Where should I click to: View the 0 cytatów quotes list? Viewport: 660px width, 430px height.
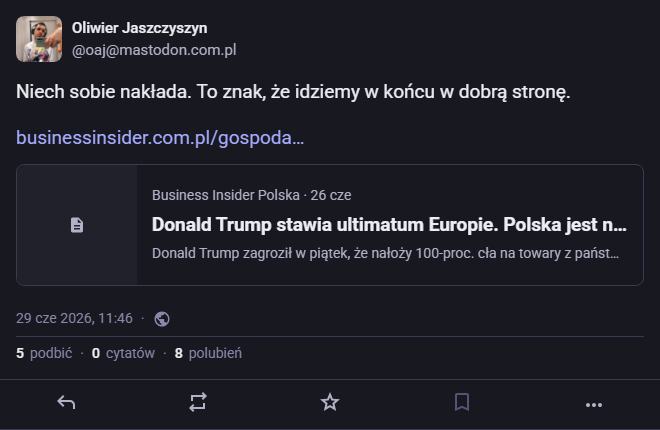(123, 353)
